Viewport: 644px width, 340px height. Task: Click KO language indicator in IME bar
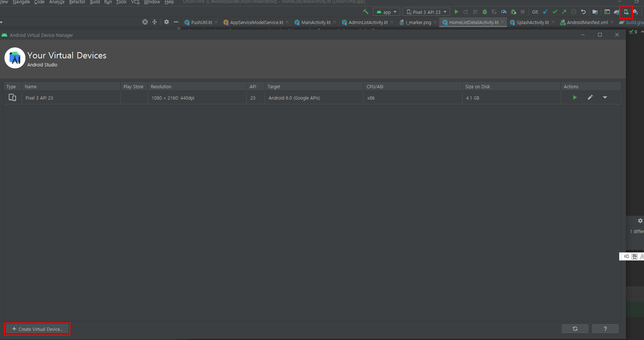[627, 256]
